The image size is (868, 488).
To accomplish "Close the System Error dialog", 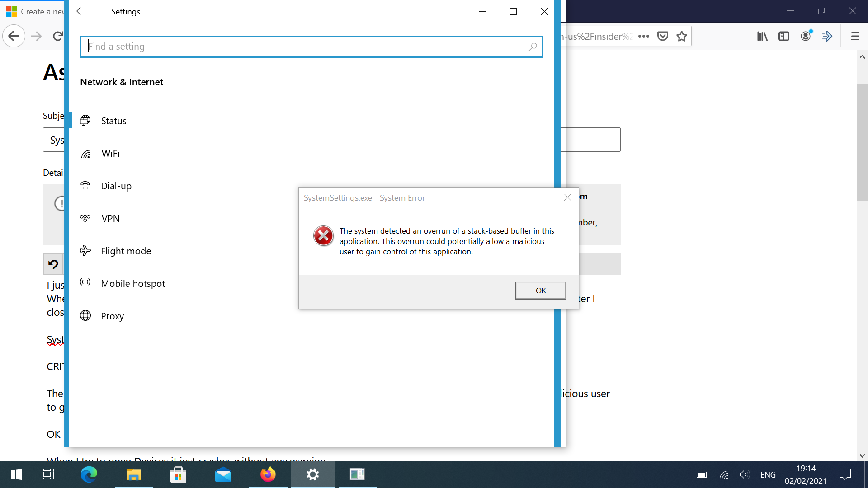I will click(x=567, y=197).
